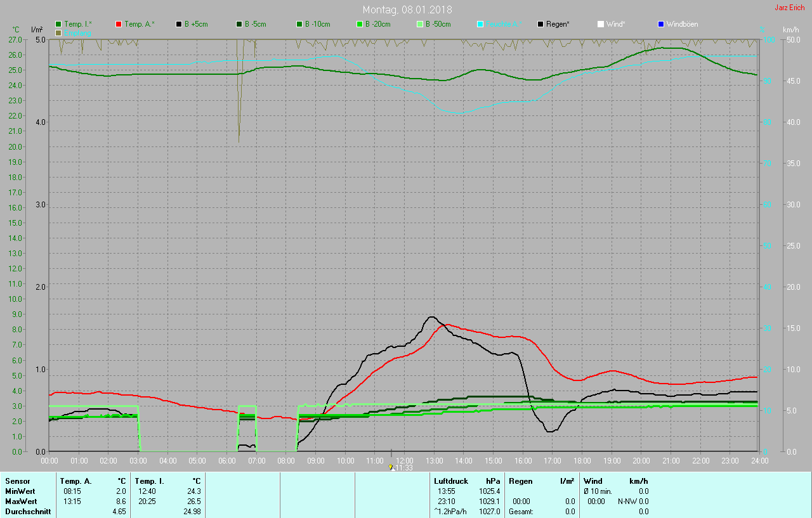Click the '50.0' wind speed axis label

click(x=792, y=39)
